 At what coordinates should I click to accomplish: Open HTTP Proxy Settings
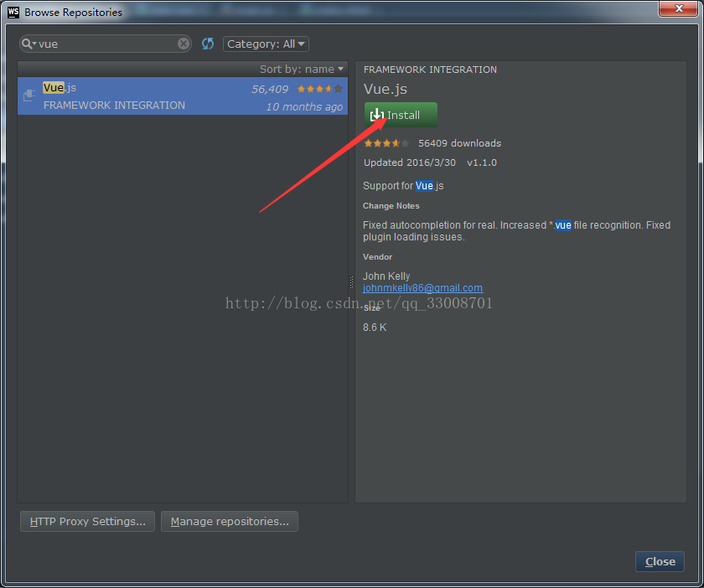coord(87,521)
